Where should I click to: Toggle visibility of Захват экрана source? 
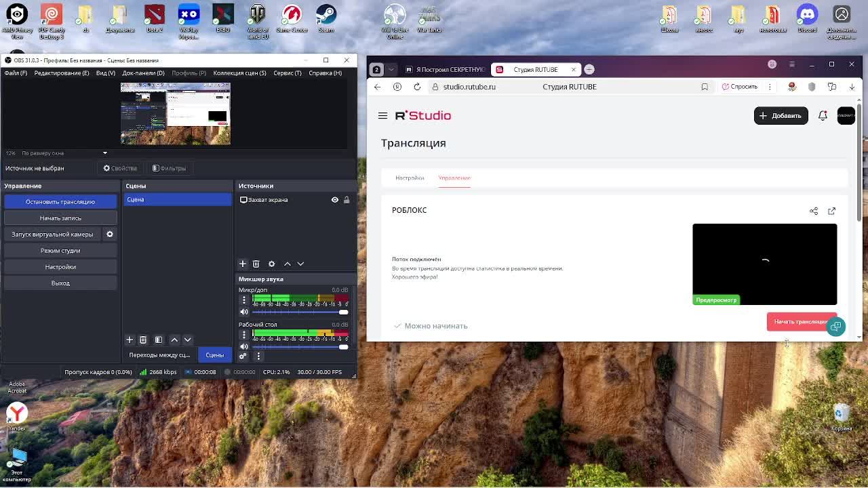[335, 200]
